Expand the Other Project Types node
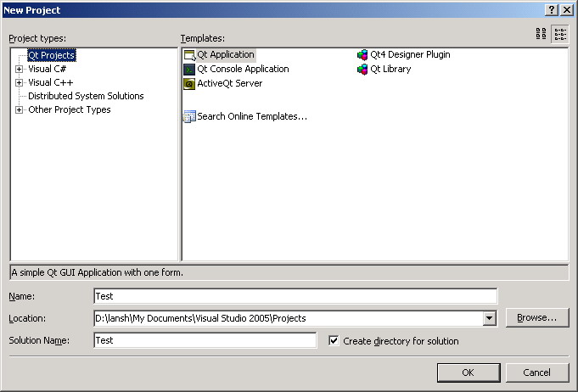This screenshot has height=392, width=578. [x=19, y=109]
